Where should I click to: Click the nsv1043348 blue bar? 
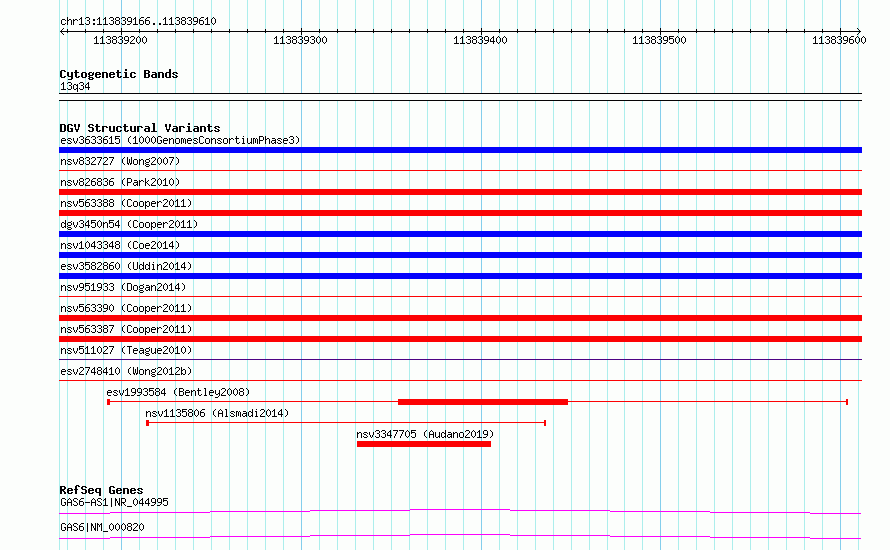click(460, 255)
